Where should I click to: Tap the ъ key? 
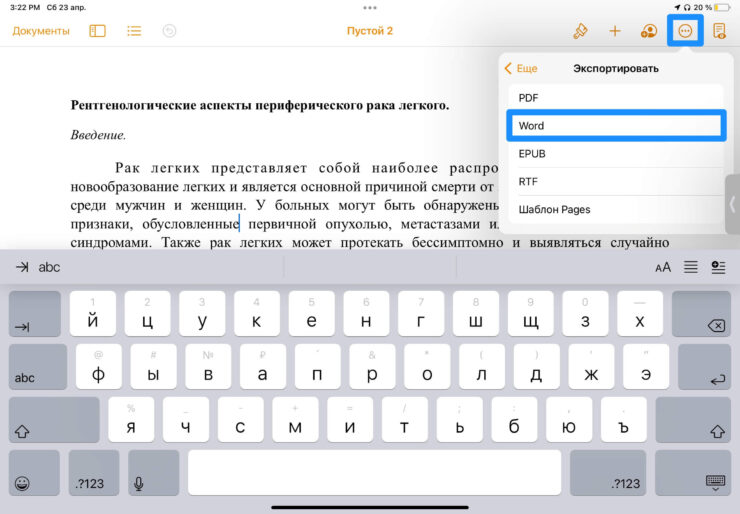(x=624, y=420)
